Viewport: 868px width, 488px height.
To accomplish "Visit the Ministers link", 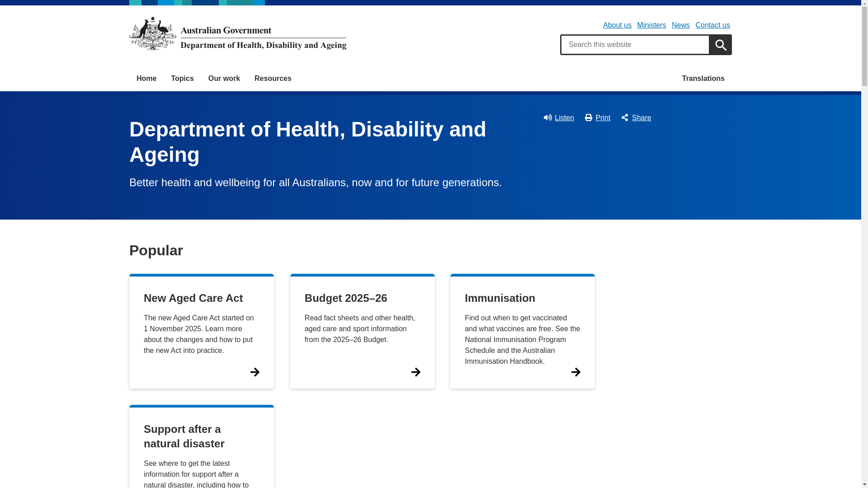I will coord(651,25).
